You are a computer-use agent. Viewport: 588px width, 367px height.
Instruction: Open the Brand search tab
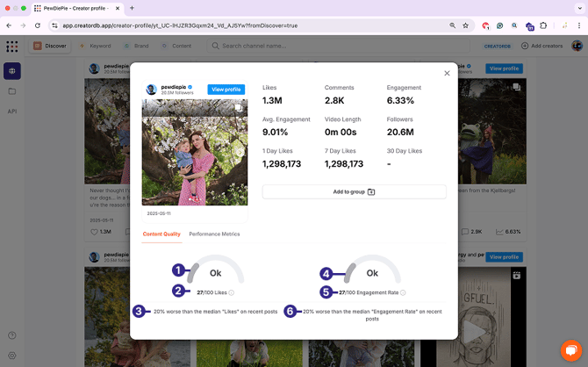point(137,46)
